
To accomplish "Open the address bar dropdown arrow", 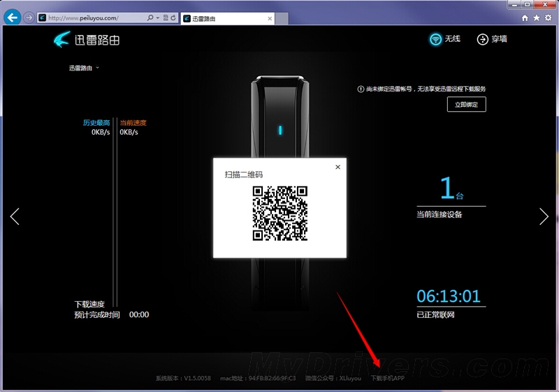I will [158, 17].
